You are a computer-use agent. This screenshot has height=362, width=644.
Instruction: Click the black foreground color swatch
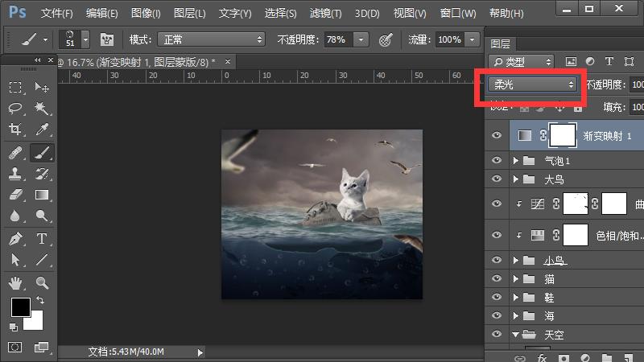[21, 307]
